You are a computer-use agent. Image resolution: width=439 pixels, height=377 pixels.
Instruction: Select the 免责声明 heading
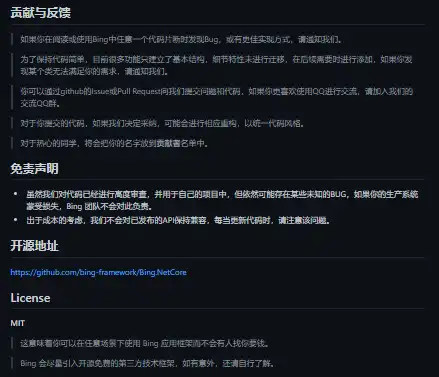tap(34, 169)
